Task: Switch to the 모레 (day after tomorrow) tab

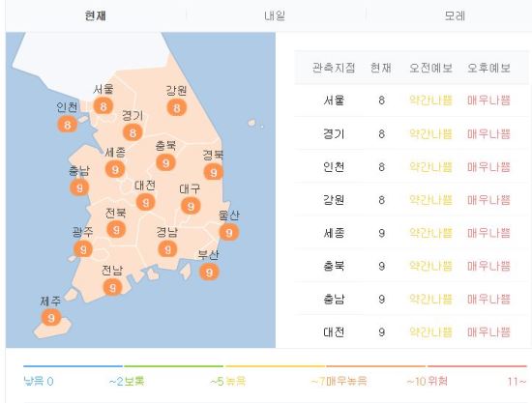Action: (x=455, y=15)
